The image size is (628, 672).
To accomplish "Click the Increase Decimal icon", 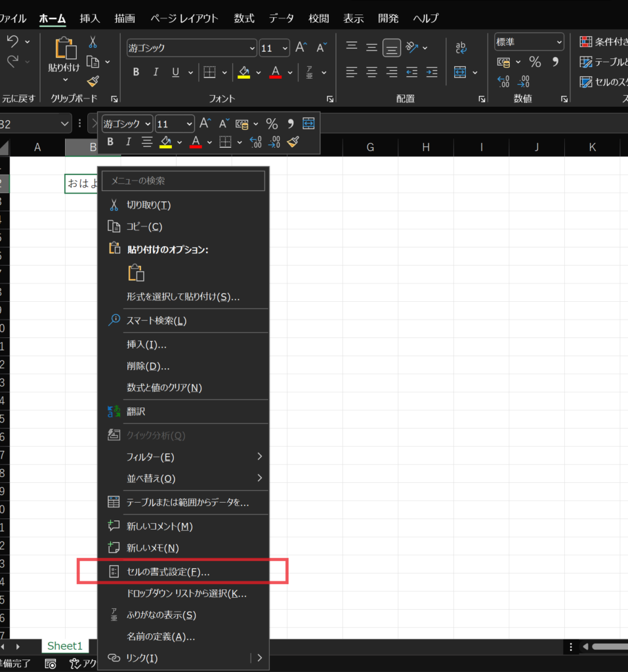I will coord(503,81).
